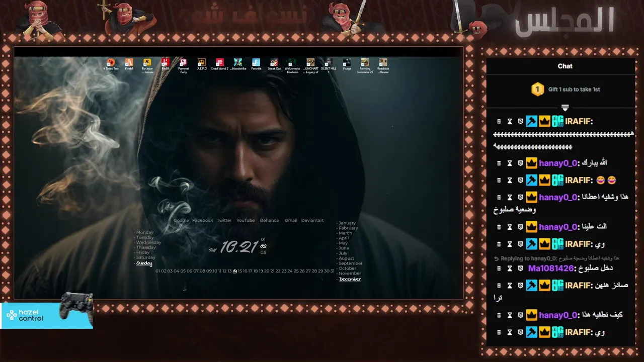Delete hanay0_0's 'الت علينا' message
Viewport: 644px width, 362px height.
coord(499,227)
